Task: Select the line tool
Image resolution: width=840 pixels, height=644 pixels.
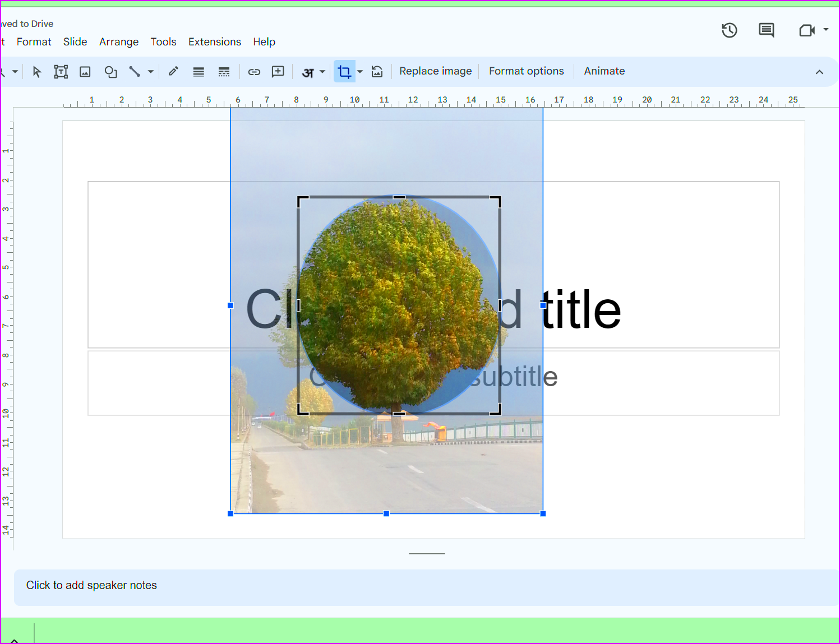Action: click(x=135, y=72)
